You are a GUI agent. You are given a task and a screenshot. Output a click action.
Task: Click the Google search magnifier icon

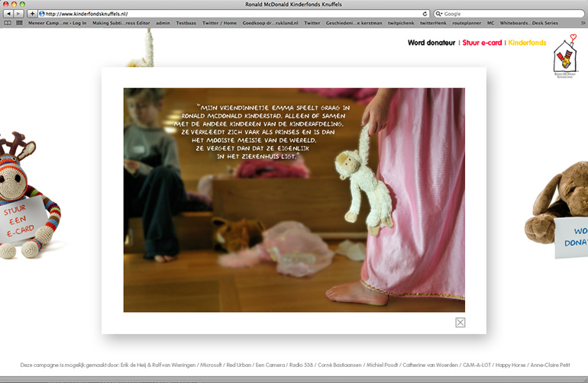(x=439, y=14)
